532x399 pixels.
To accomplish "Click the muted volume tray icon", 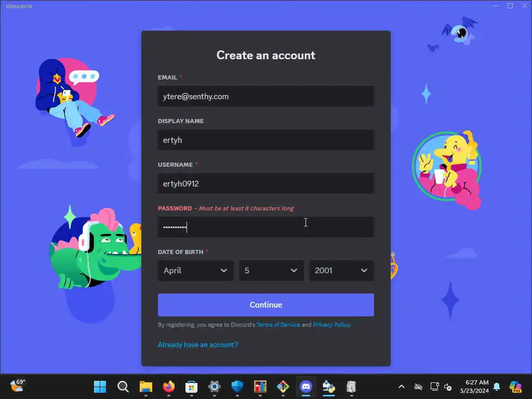I will click(448, 387).
